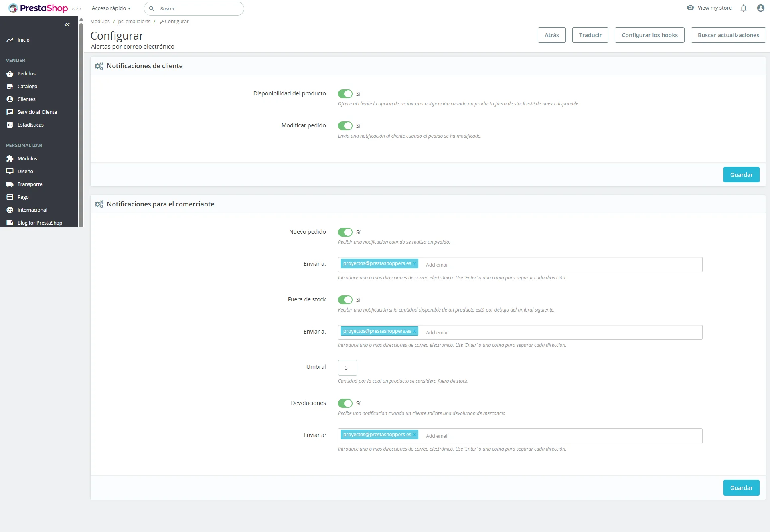Expand Fuera de stock toggle to No
The image size is (770, 532).
coord(345,300)
